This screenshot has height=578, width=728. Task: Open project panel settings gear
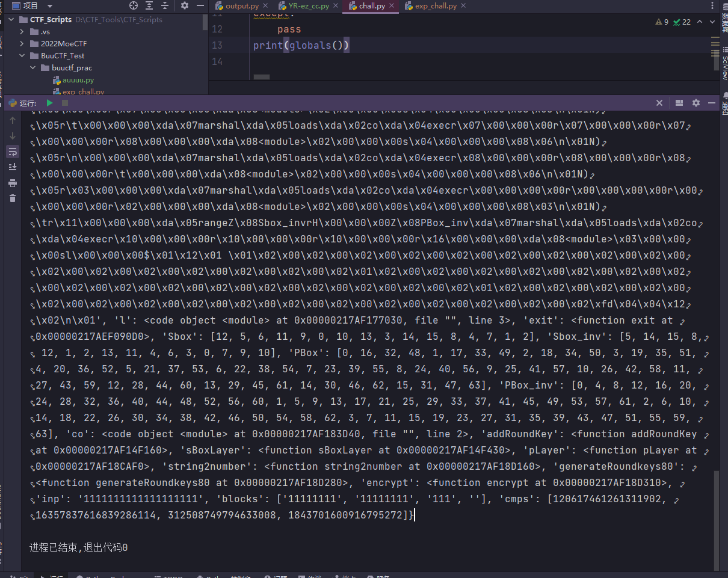tap(185, 6)
